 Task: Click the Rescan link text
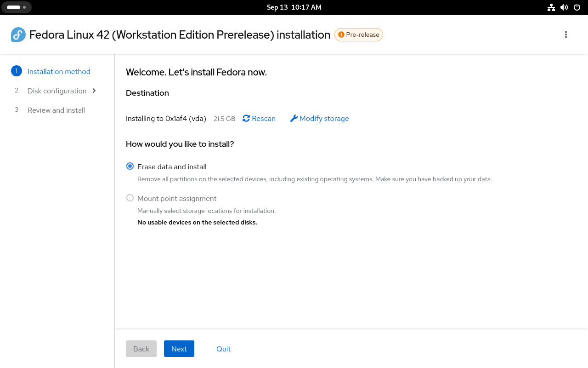[x=264, y=118]
